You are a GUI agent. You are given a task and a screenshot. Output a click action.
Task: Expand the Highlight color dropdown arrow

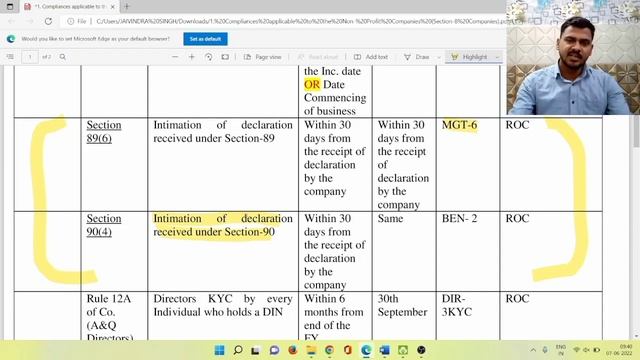pos(497,57)
